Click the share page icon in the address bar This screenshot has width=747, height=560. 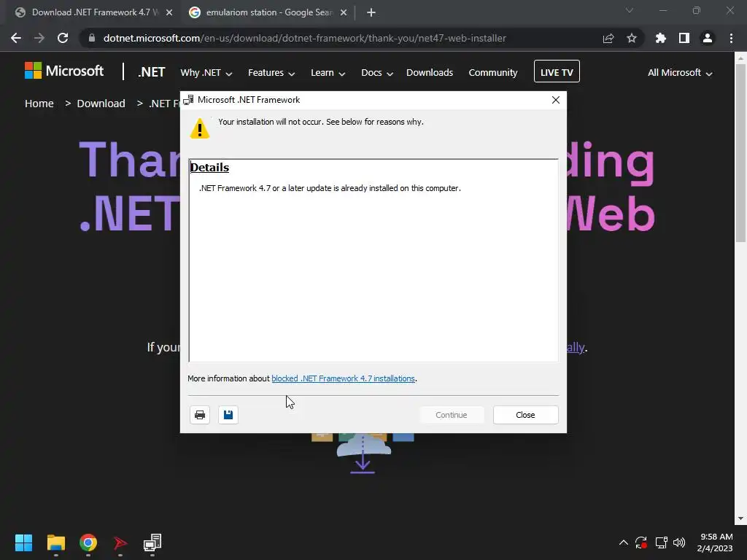(x=608, y=38)
